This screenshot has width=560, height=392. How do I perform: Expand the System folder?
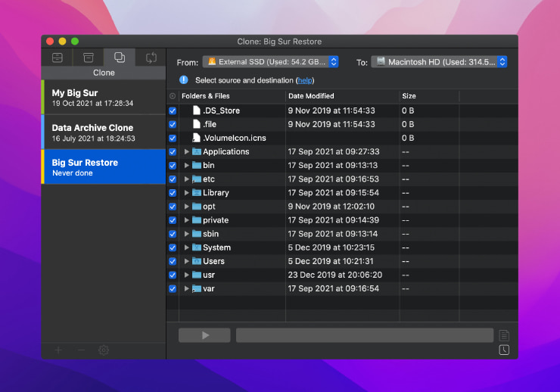pyautogui.click(x=186, y=247)
